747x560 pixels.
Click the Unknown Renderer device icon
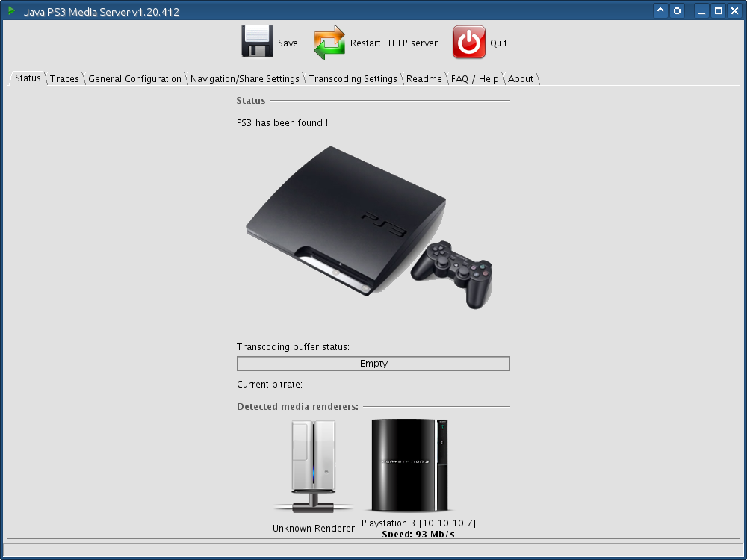click(x=314, y=467)
